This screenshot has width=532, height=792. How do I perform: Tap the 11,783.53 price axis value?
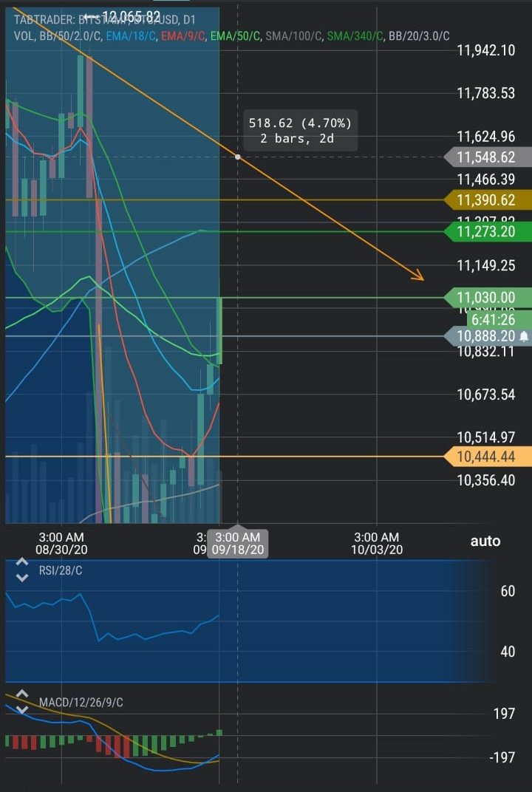[486, 93]
